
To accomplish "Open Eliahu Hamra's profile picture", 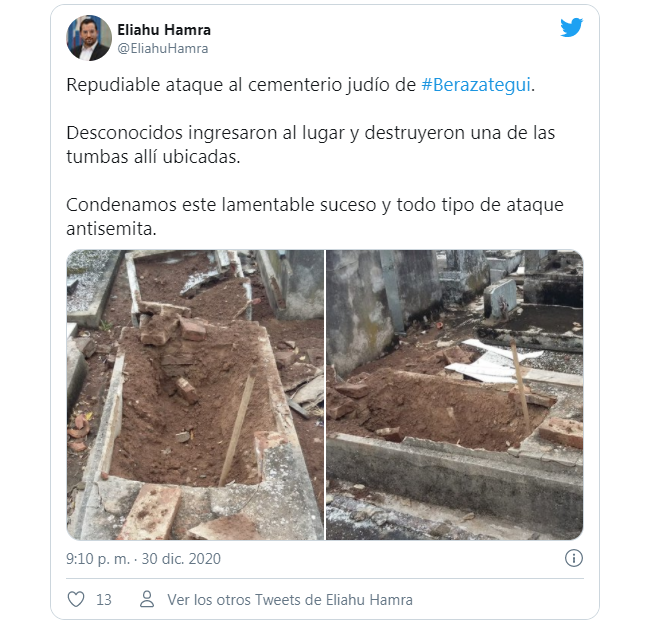I will tap(89, 38).
